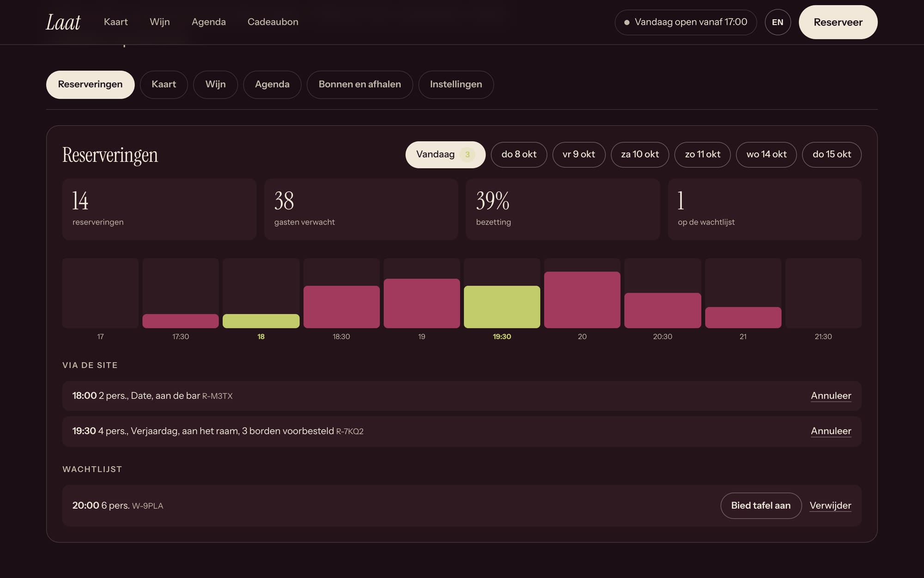This screenshot has width=924, height=578.
Task: Click reservation code R-7KQ2
Action: click(x=350, y=431)
